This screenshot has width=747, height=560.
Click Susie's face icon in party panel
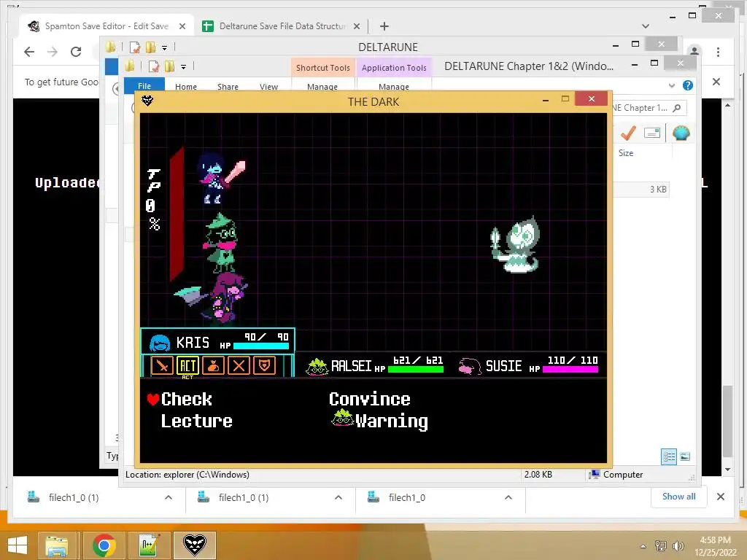click(470, 366)
